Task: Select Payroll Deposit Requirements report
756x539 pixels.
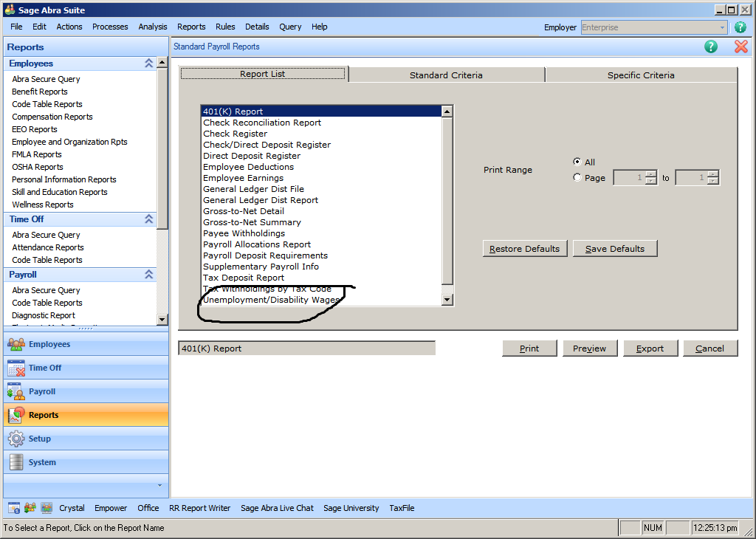Action: [x=321, y=255]
